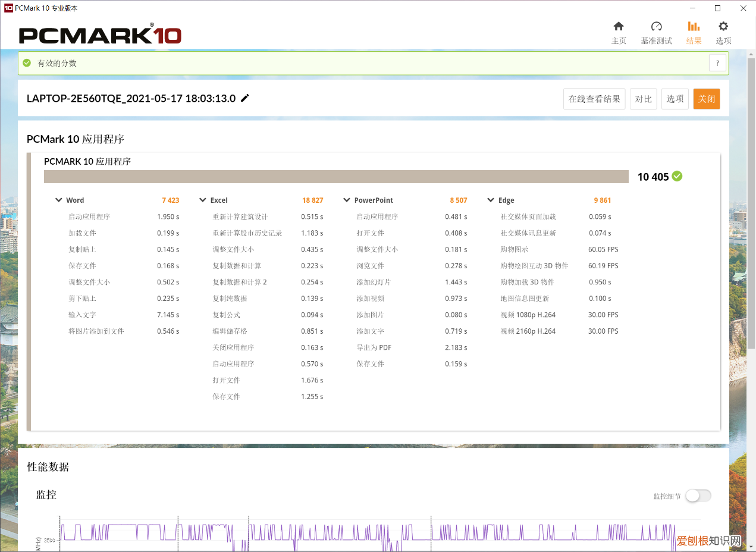This screenshot has height=552, width=756.
Task: Open the Benchmarks (基准测试) gauge icon
Action: pyautogui.click(x=656, y=27)
